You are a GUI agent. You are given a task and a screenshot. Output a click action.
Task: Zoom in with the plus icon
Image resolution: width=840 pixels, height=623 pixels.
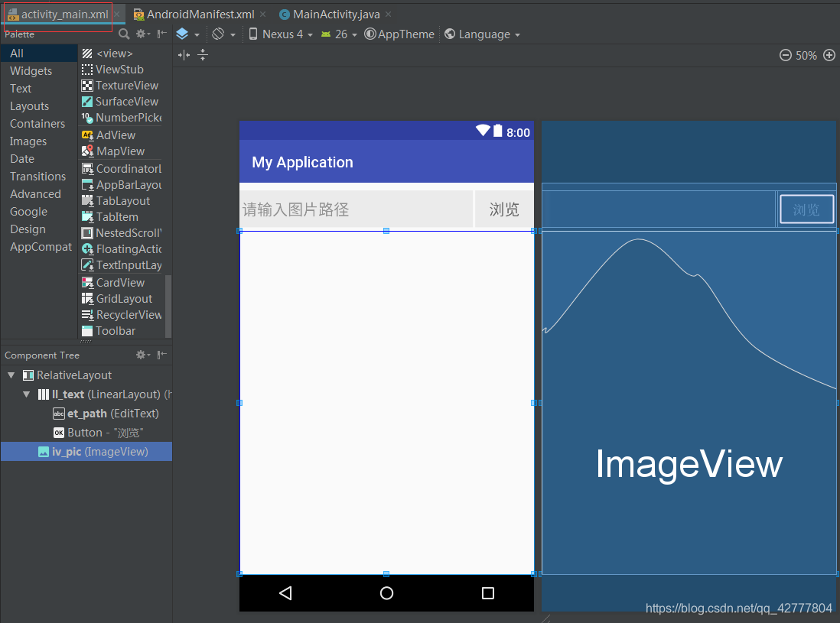829,55
